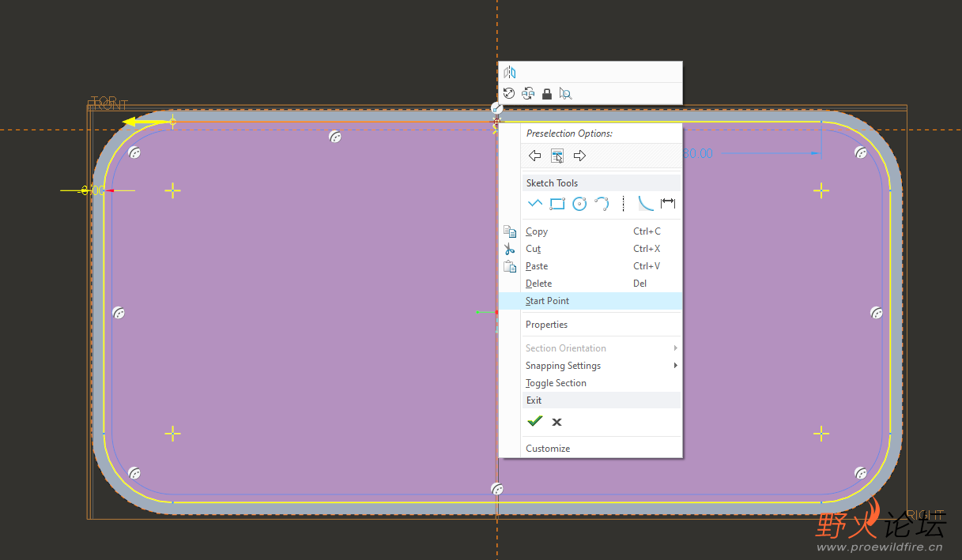Click the top-left yellow arc center cross
The width and height of the screenshot is (962, 560).
pyautogui.click(x=172, y=190)
